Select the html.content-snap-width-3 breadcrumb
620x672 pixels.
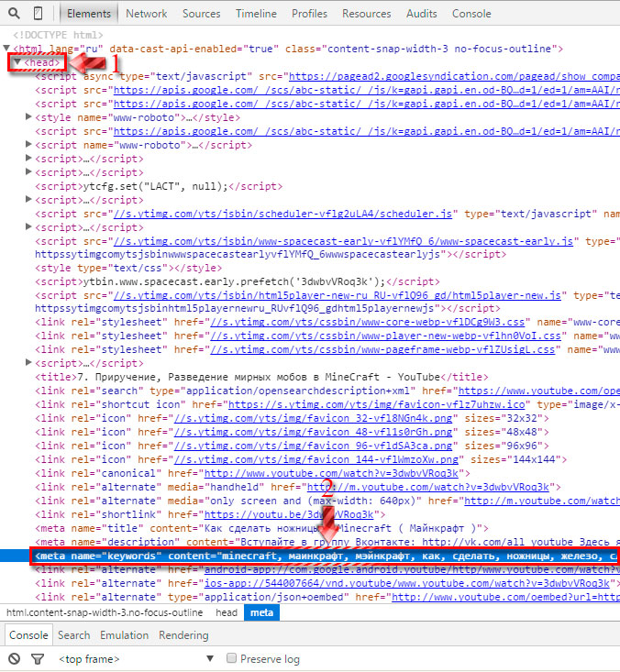point(105,612)
